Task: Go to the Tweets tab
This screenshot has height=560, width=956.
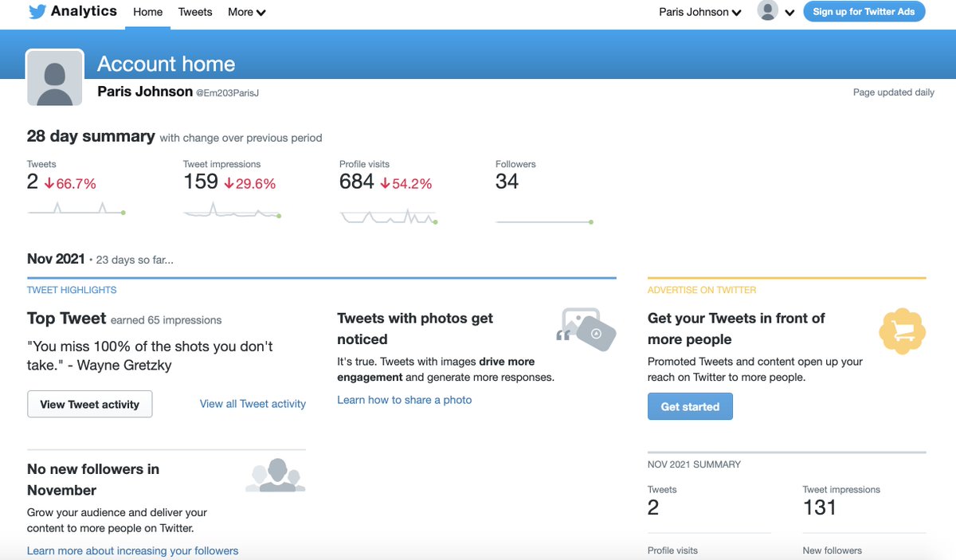Action: coord(195,12)
